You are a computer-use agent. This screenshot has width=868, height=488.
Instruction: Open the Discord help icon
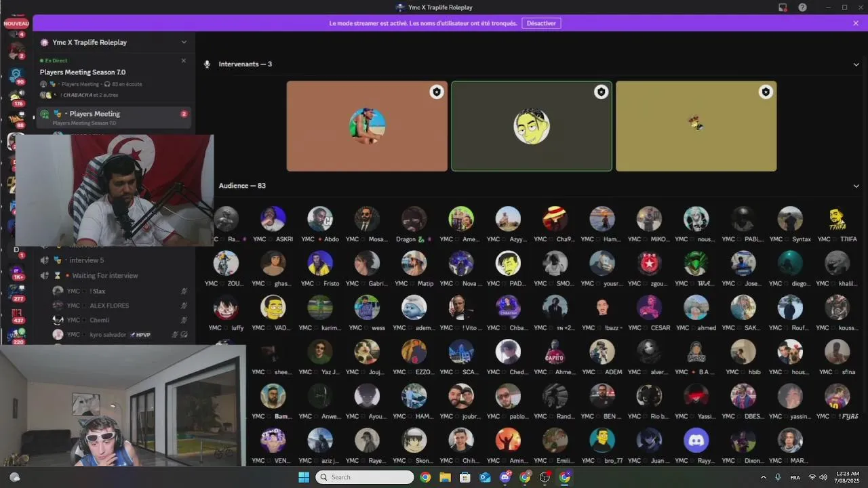click(802, 7)
